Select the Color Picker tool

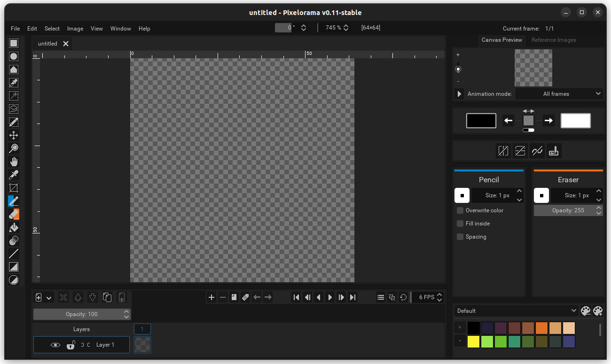(14, 174)
